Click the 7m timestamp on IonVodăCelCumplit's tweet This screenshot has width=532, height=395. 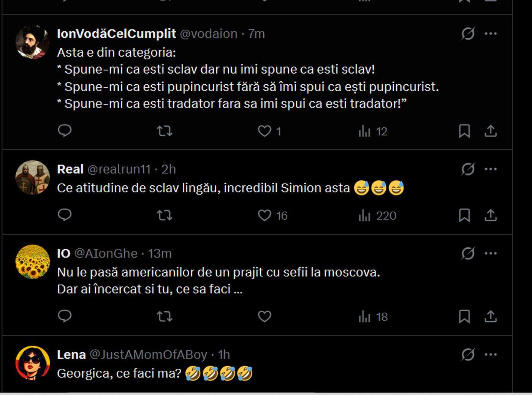pos(256,33)
